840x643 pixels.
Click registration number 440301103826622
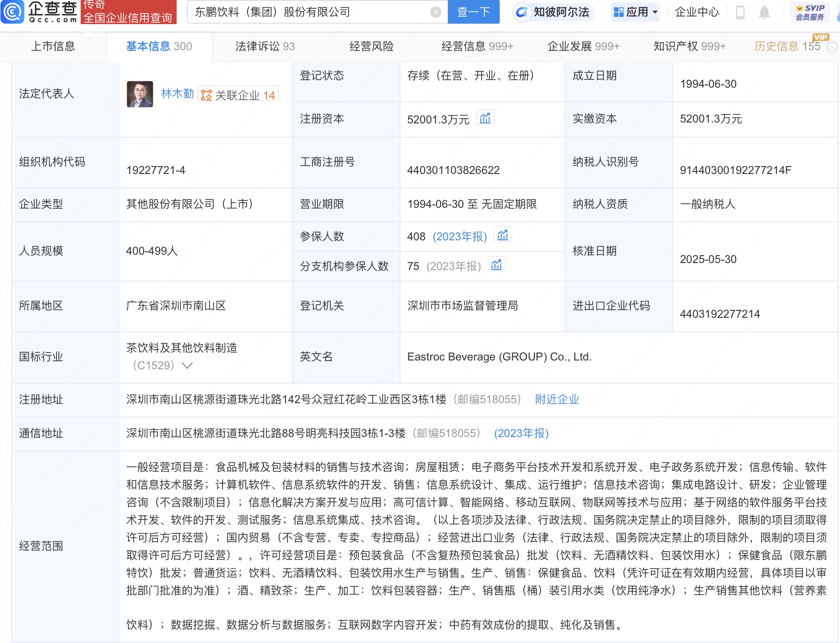click(x=453, y=170)
